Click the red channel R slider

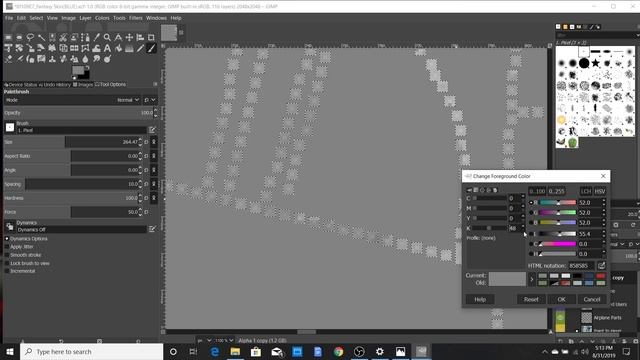click(x=558, y=202)
